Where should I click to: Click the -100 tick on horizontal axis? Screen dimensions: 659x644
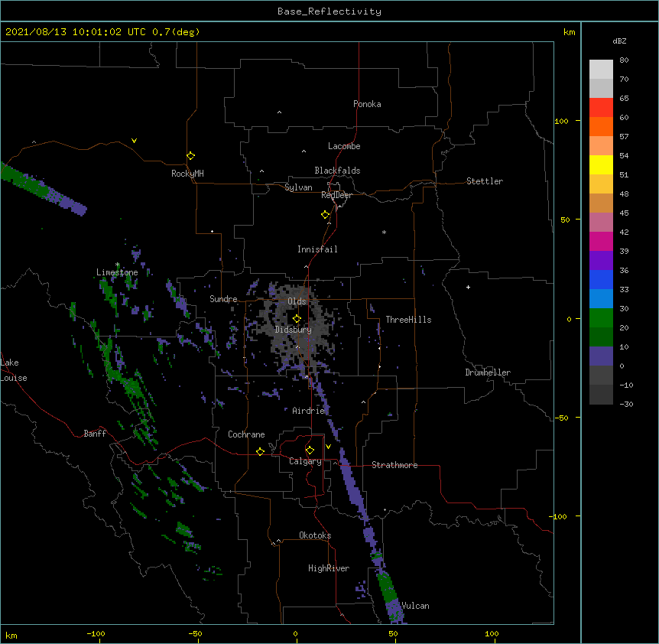[x=96, y=633]
